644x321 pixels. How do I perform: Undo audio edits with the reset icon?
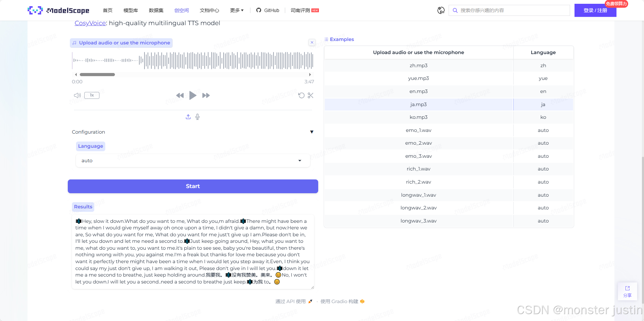pyautogui.click(x=302, y=95)
